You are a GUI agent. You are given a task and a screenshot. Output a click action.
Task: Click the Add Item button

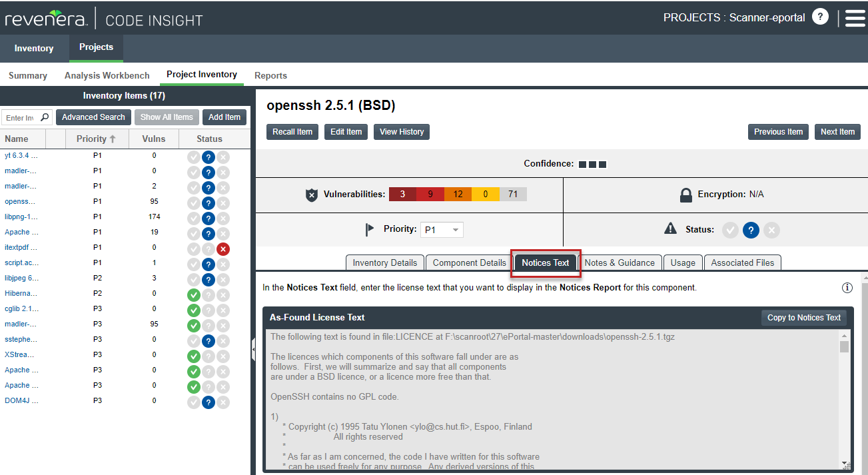tap(224, 117)
